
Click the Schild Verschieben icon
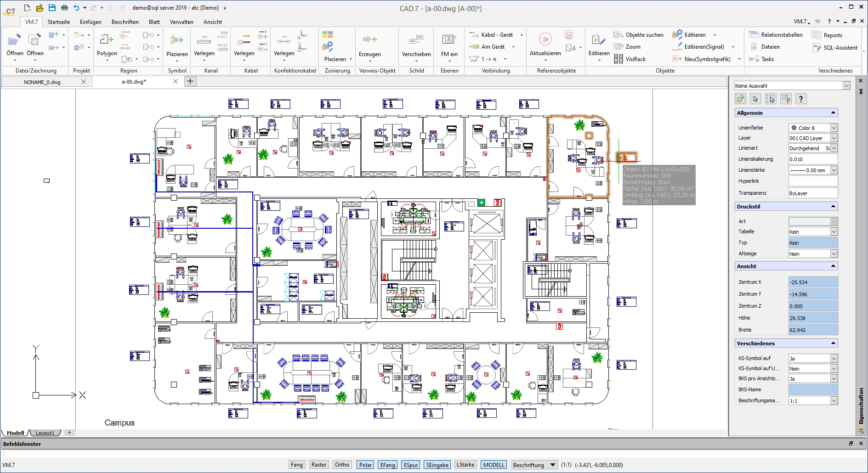click(416, 40)
